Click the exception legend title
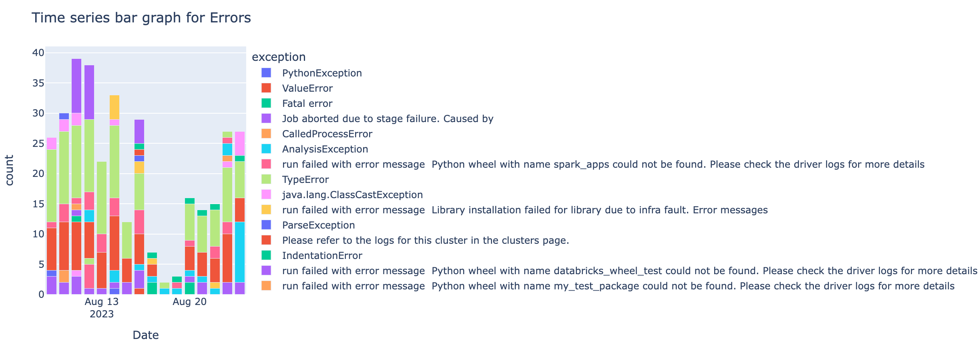 (x=279, y=57)
